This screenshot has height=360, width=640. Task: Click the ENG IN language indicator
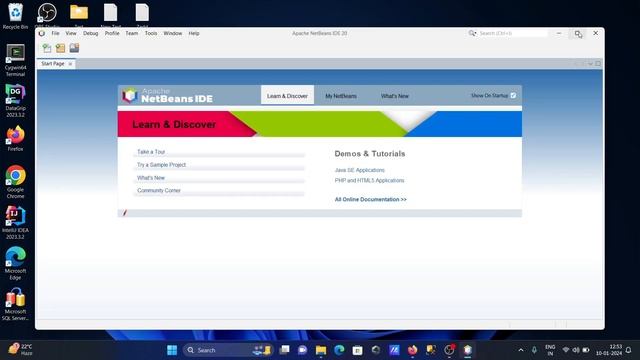click(550, 350)
